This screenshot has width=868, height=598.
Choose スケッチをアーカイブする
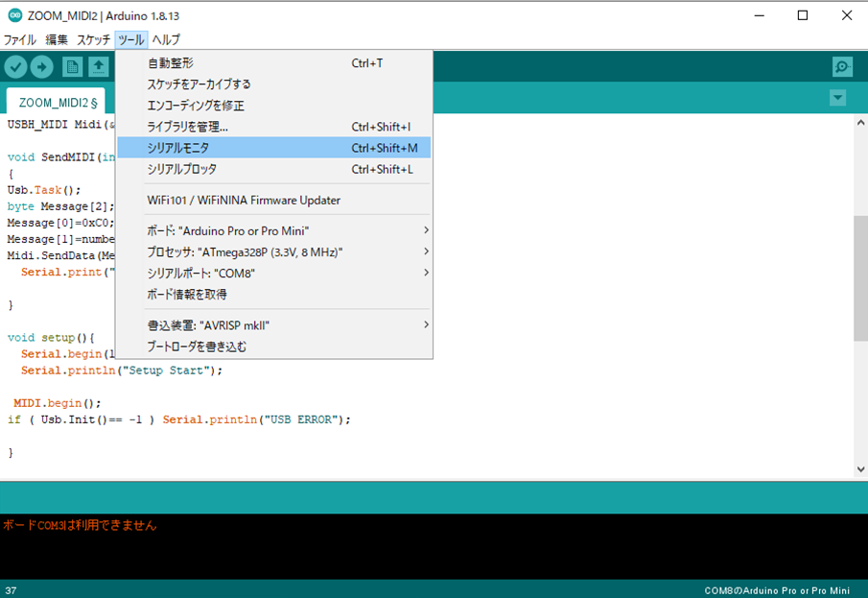tap(274, 84)
